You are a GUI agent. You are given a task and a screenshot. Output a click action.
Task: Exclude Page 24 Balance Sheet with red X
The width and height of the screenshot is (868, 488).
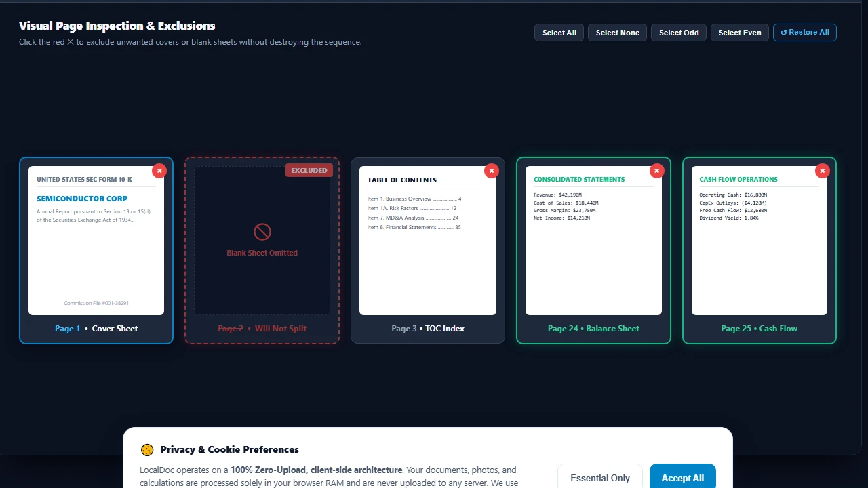click(x=657, y=171)
